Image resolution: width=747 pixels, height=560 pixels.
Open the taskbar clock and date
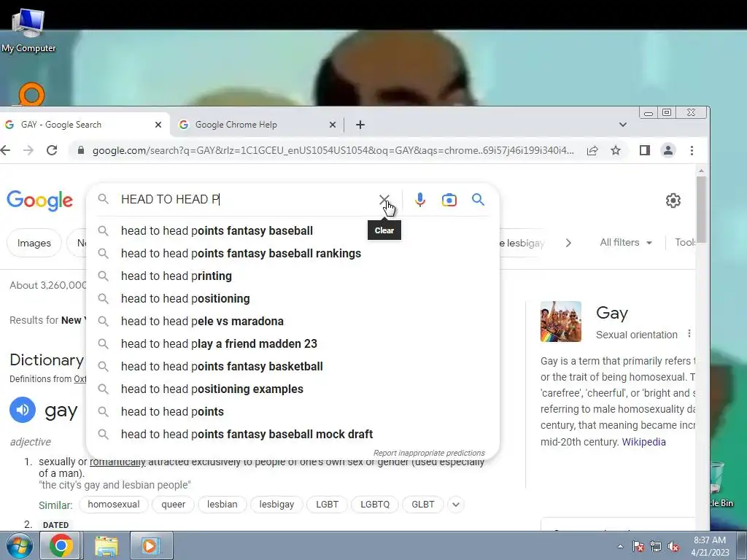pyautogui.click(x=710, y=546)
